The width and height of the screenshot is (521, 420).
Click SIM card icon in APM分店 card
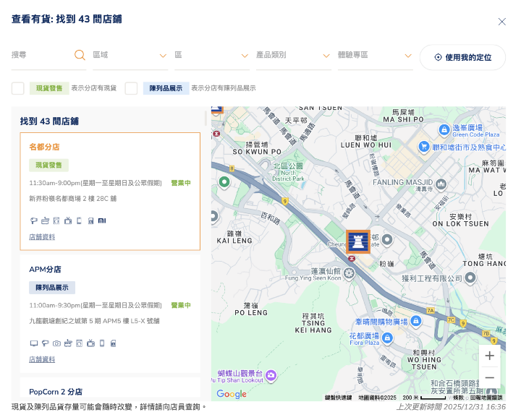114,343
